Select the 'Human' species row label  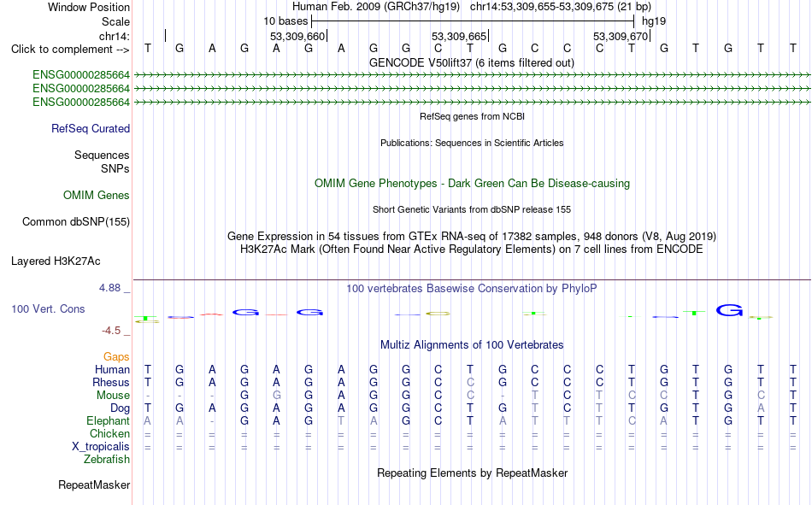(x=112, y=369)
